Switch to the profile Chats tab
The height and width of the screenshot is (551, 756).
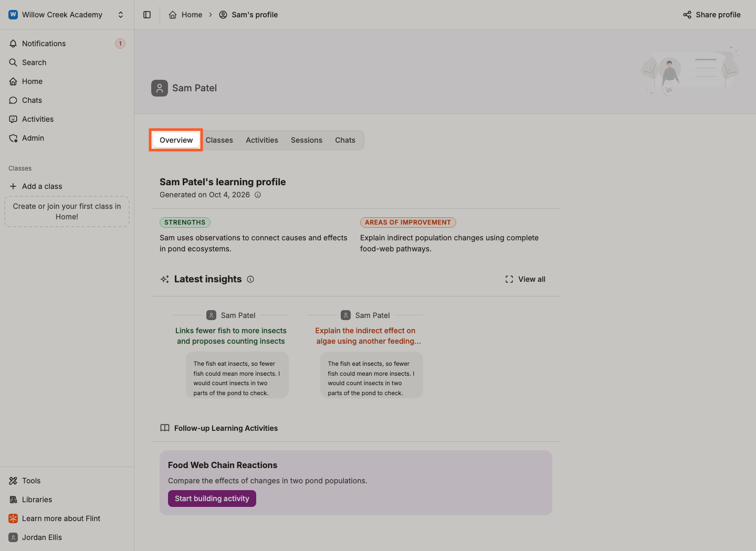click(345, 140)
